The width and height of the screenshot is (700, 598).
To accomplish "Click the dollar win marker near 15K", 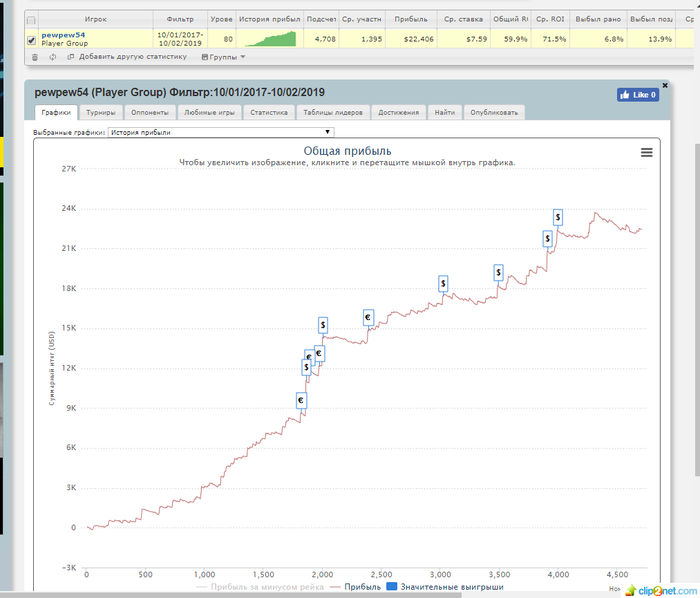I will pos(323,325).
